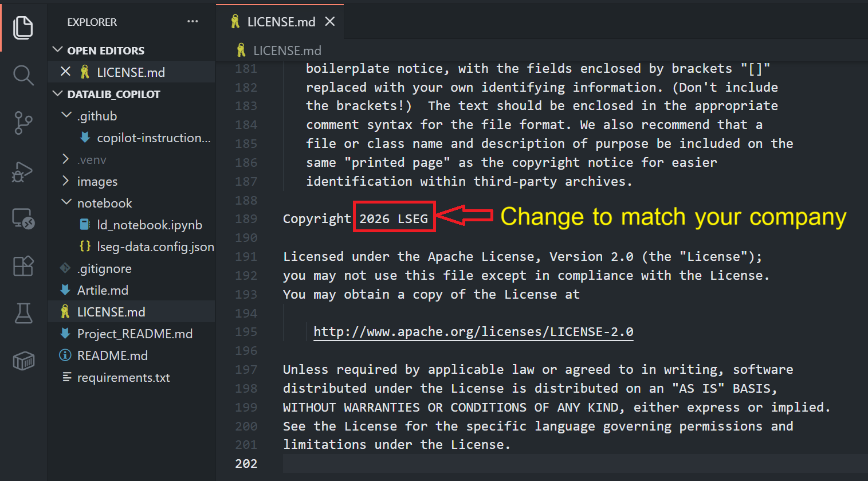Select LICENSE.md in the file tree
Image resolution: width=868 pixels, height=481 pixels.
(x=131, y=312)
